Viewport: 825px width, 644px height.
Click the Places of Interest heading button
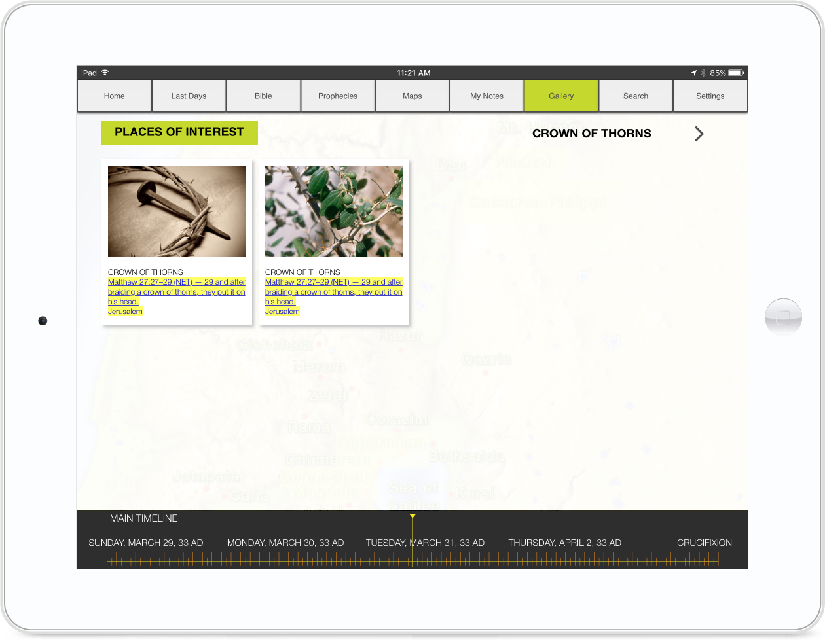pos(179,133)
